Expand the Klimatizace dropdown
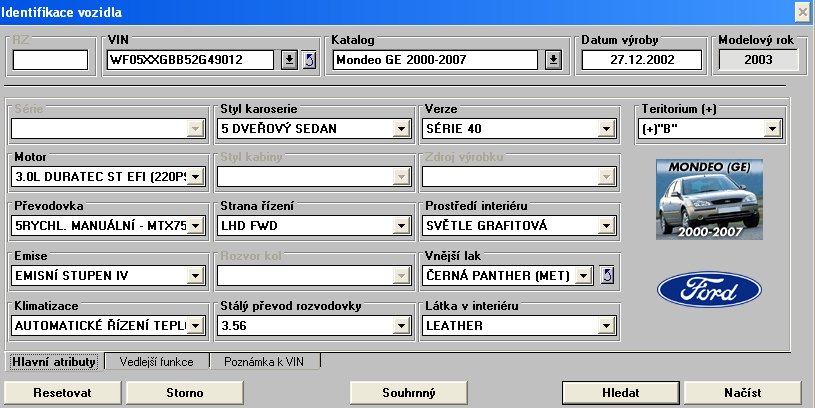This screenshot has height=408, width=815. [x=195, y=325]
